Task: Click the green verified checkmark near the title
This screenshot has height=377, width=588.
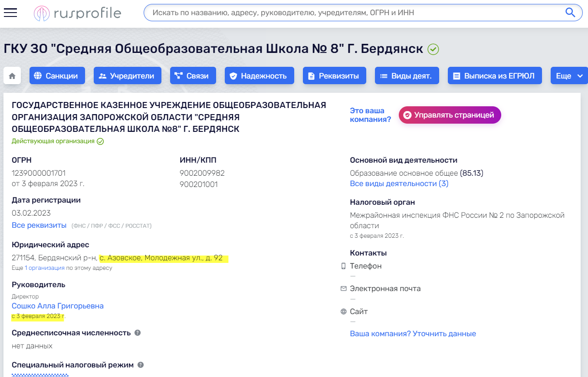Action: 433,49
